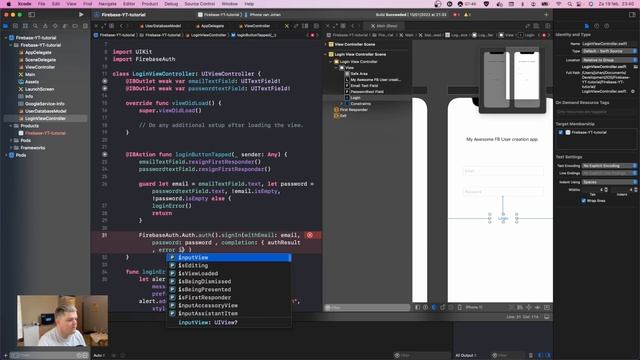Screen dimensions: 640x360
Task: Toggle the document outline button in the canvas bar
Action: (417, 307)
